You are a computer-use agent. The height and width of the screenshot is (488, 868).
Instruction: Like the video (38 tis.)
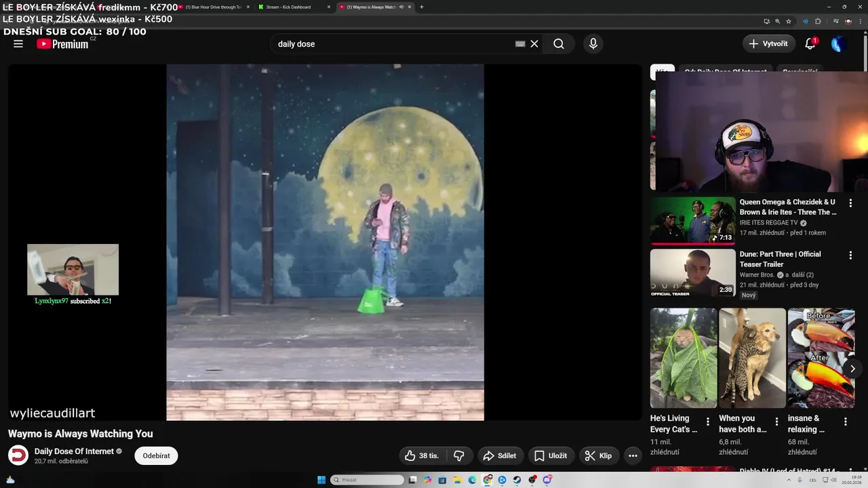pos(422,455)
